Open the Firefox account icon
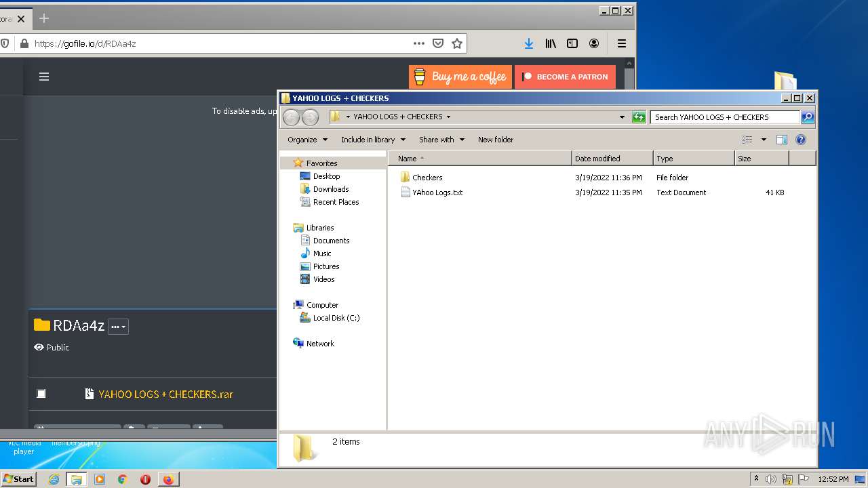Viewport: 868px width, 488px height. [x=594, y=43]
